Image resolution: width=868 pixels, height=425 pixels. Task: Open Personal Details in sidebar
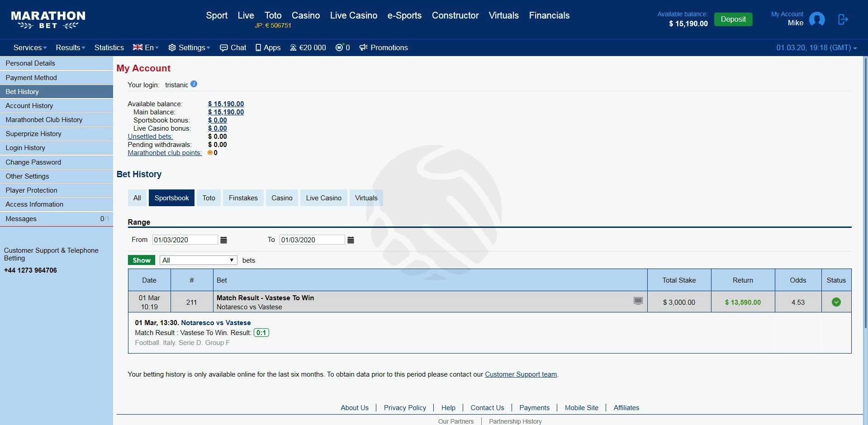(57, 63)
